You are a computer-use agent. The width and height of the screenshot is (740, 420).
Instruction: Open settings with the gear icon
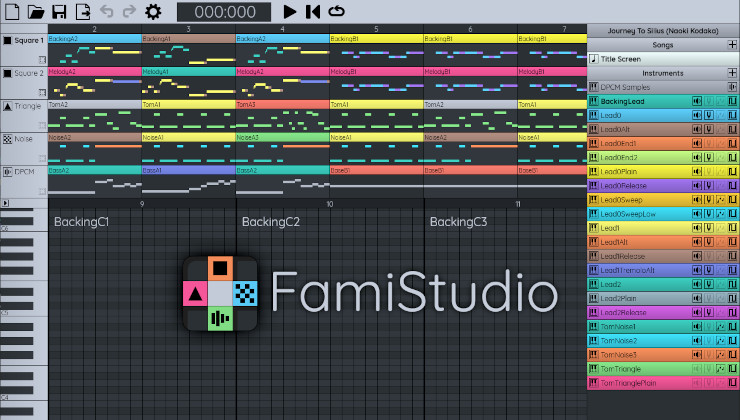(153, 11)
